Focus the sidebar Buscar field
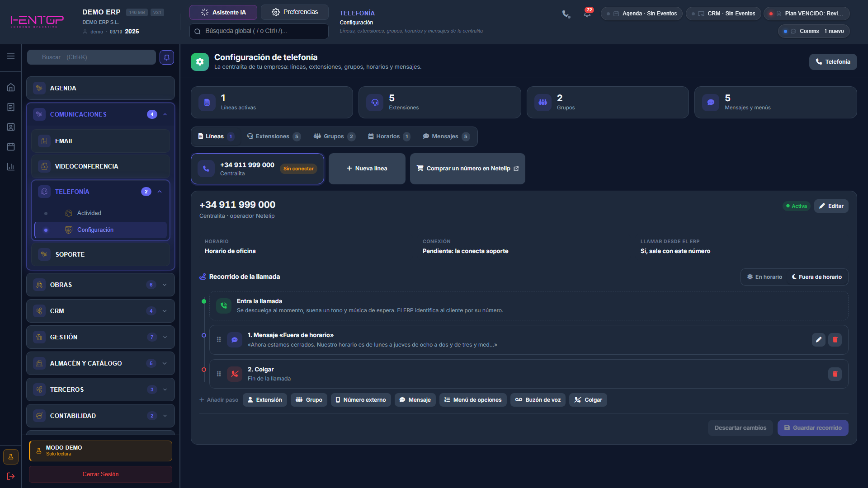This screenshot has width=868, height=488. 91,57
